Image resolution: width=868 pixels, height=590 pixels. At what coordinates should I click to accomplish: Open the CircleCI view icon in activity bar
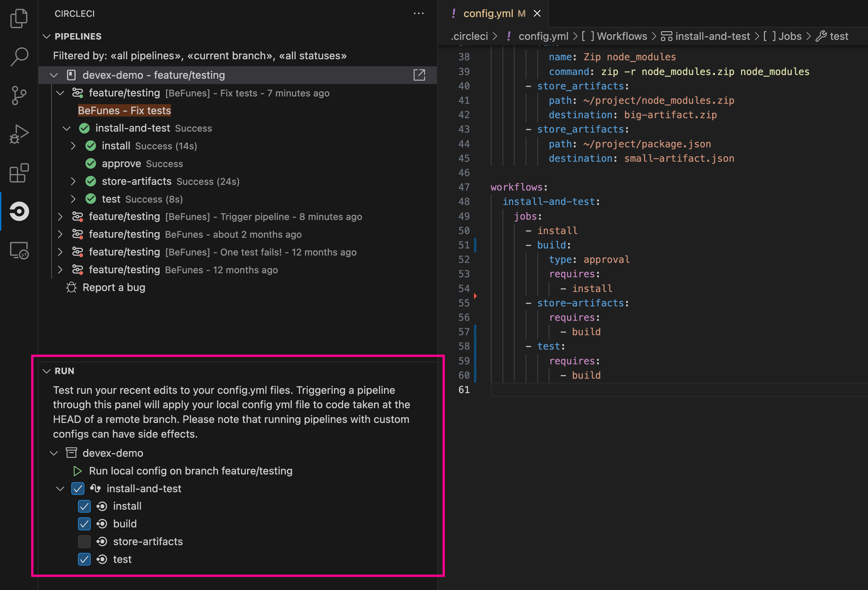click(x=19, y=212)
